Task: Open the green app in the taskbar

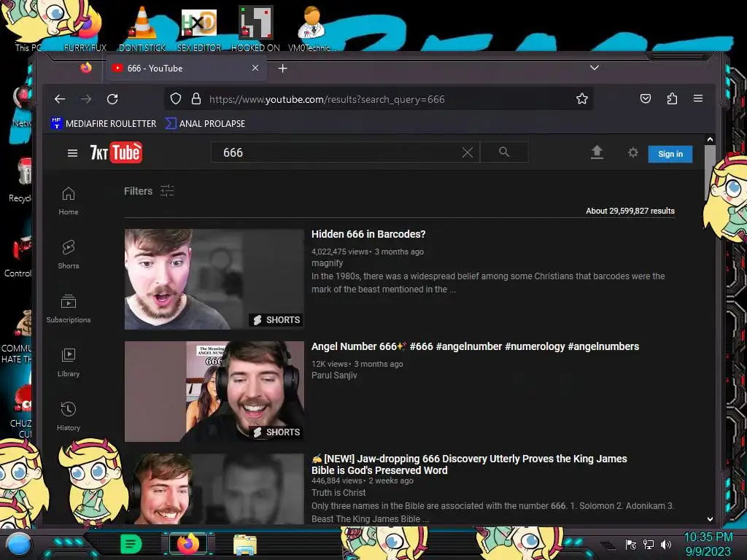Action: (131, 544)
